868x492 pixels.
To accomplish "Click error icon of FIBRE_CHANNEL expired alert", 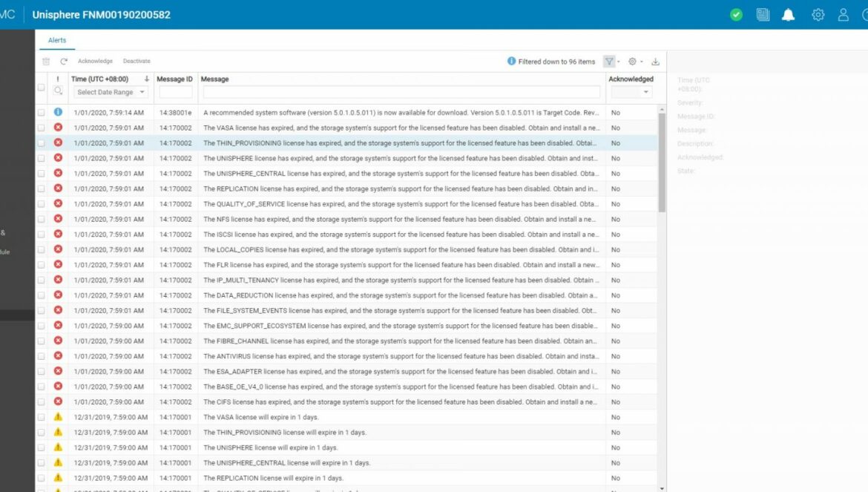I will [58, 341].
